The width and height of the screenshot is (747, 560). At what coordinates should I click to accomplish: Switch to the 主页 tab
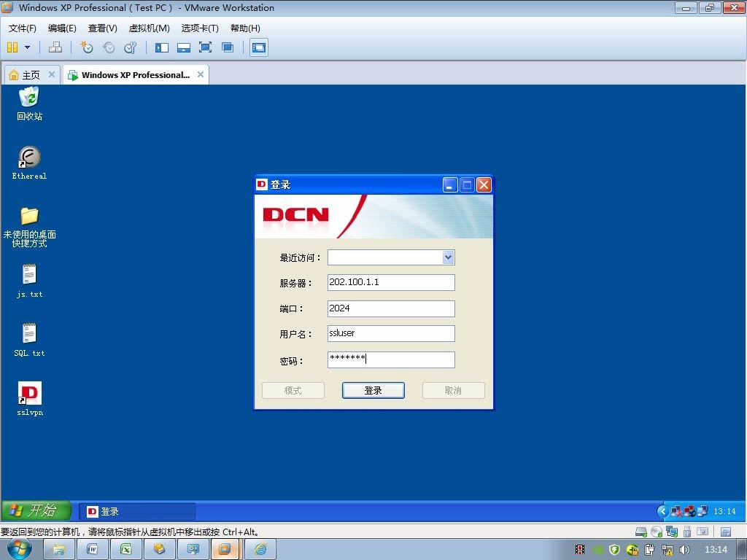pos(31,75)
